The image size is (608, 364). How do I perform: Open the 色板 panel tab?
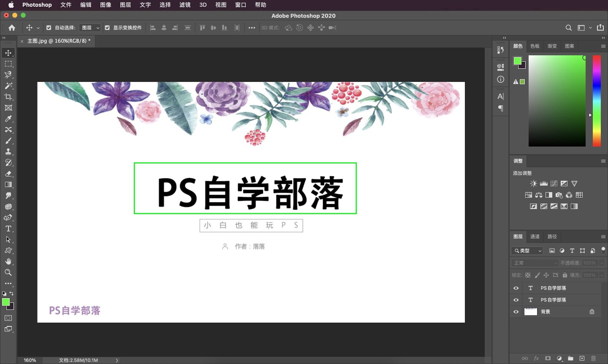tap(535, 46)
